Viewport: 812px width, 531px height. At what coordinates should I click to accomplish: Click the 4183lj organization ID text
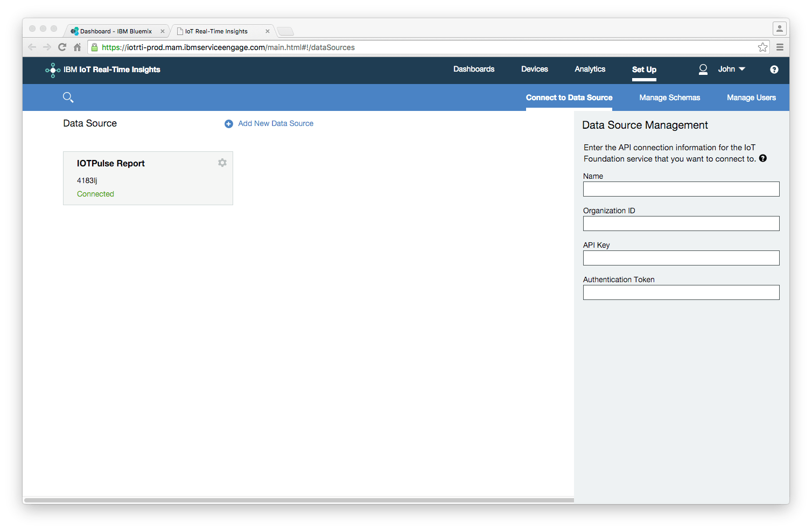point(87,181)
